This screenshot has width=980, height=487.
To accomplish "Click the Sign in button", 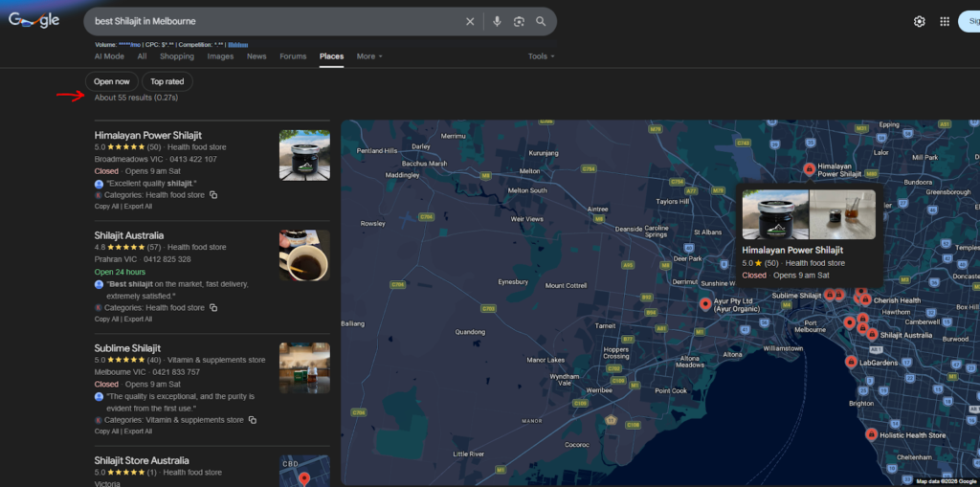I will tap(969, 21).
